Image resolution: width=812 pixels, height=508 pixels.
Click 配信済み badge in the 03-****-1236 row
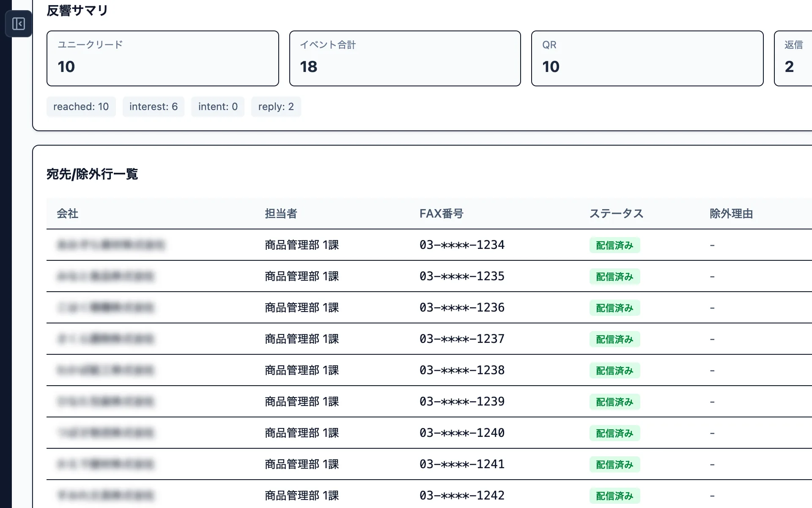tap(614, 308)
